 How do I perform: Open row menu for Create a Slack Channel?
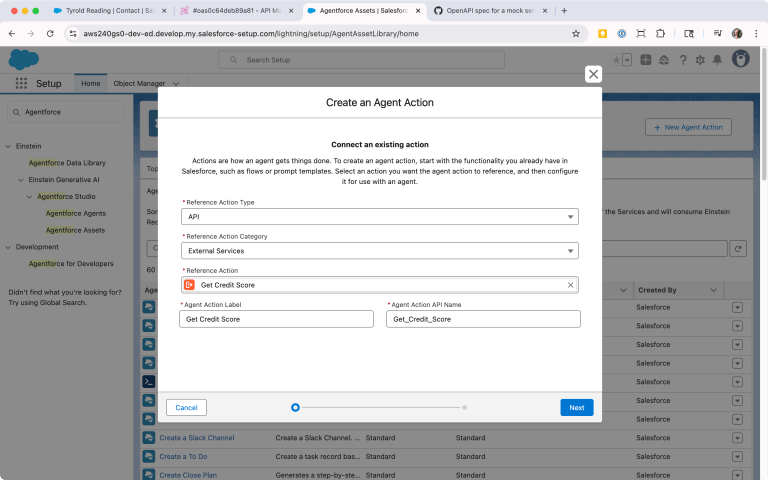737,438
